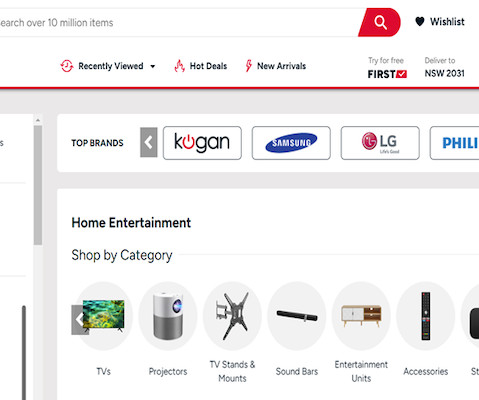Open the Sound Bars category thumbnail
The height and width of the screenshot is (400, 479).
pos(297,316)
